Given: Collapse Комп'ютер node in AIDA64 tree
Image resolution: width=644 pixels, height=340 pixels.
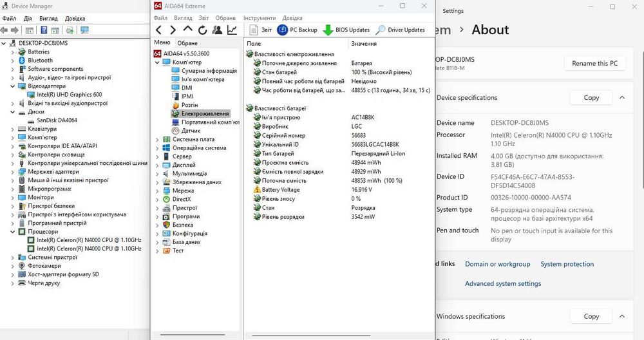Looking at the screenshot, I should pos(157,62).
